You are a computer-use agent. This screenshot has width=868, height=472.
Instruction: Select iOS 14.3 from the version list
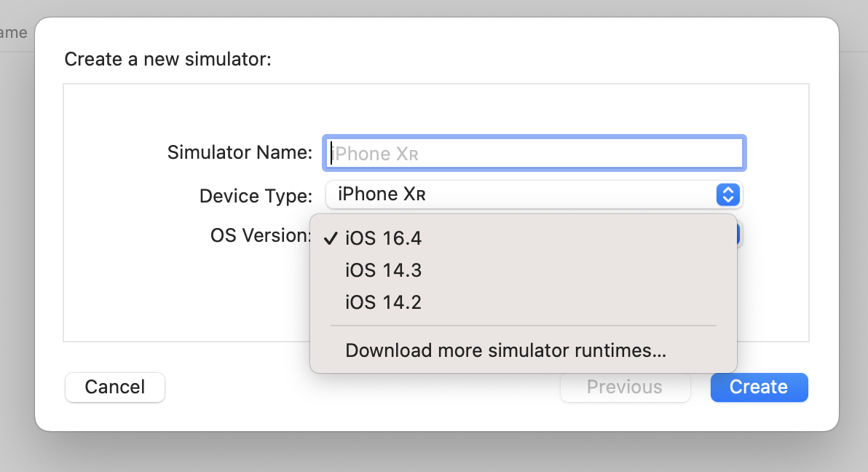pos(523,270)
